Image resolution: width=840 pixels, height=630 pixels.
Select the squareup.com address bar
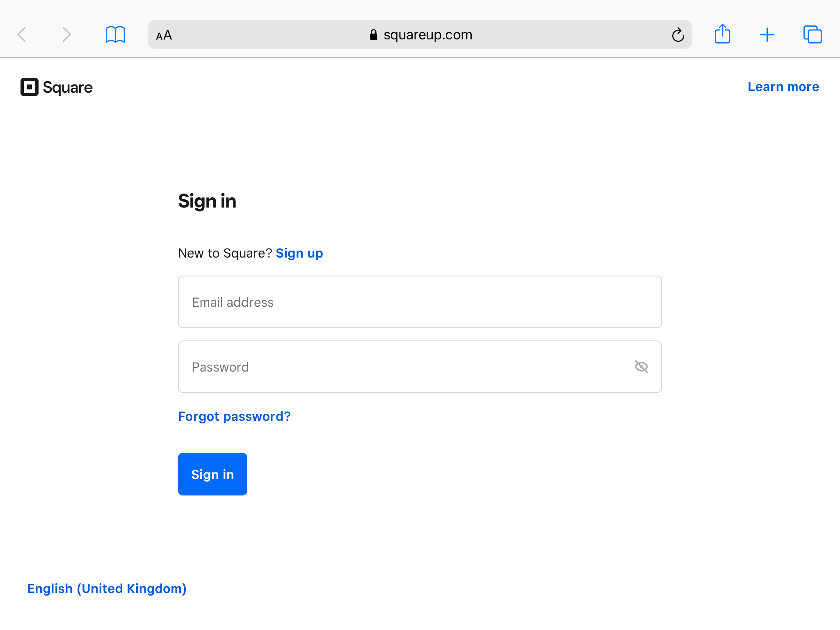point(420,34)
